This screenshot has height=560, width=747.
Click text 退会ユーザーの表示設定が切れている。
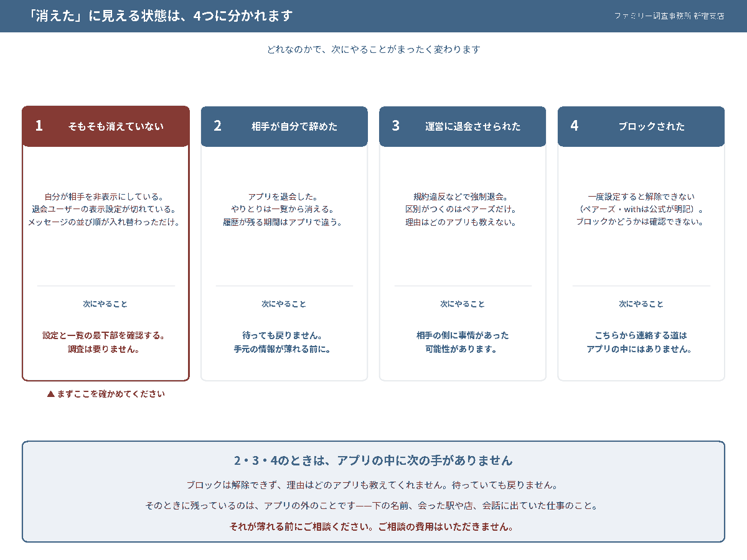tap(104, 209)
